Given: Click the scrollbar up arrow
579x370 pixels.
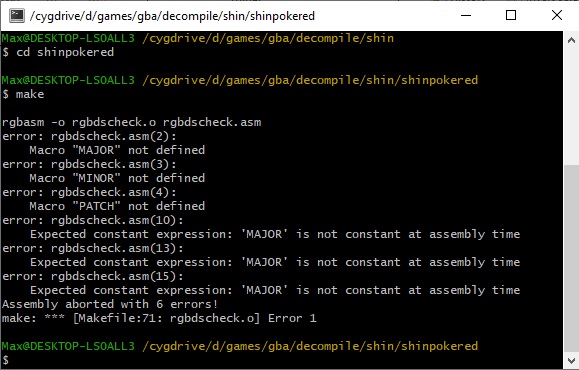Looking at the screenshot, I should click(x=571, y=40).
